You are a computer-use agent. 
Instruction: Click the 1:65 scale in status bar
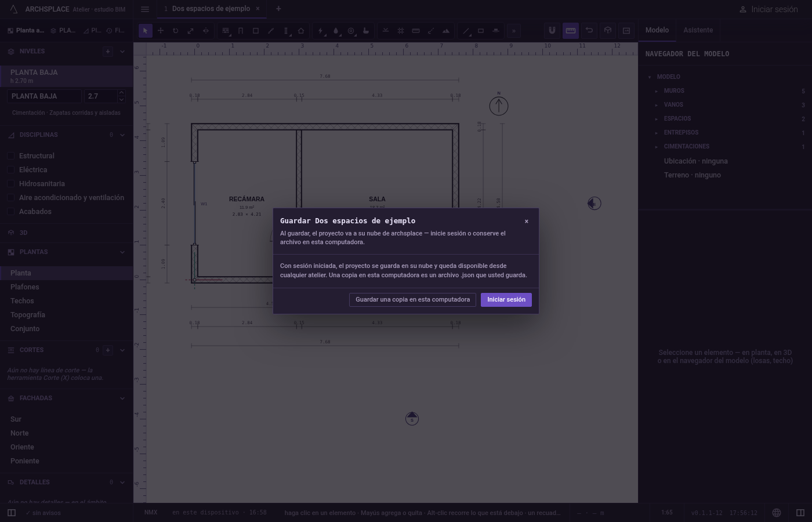coord(667,513)
